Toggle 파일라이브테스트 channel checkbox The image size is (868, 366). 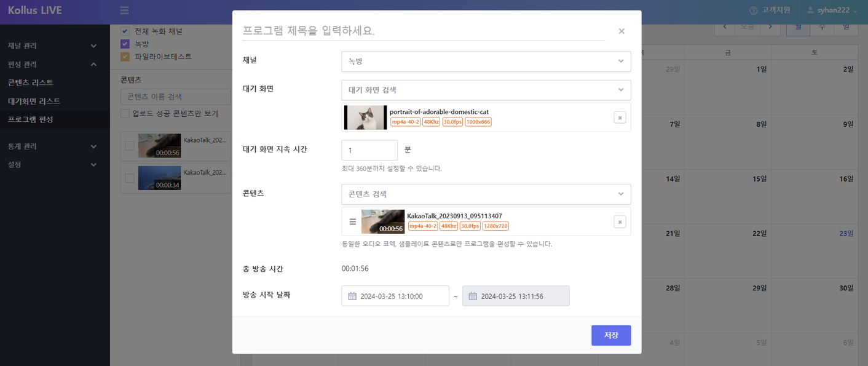(x=125, y=57)
